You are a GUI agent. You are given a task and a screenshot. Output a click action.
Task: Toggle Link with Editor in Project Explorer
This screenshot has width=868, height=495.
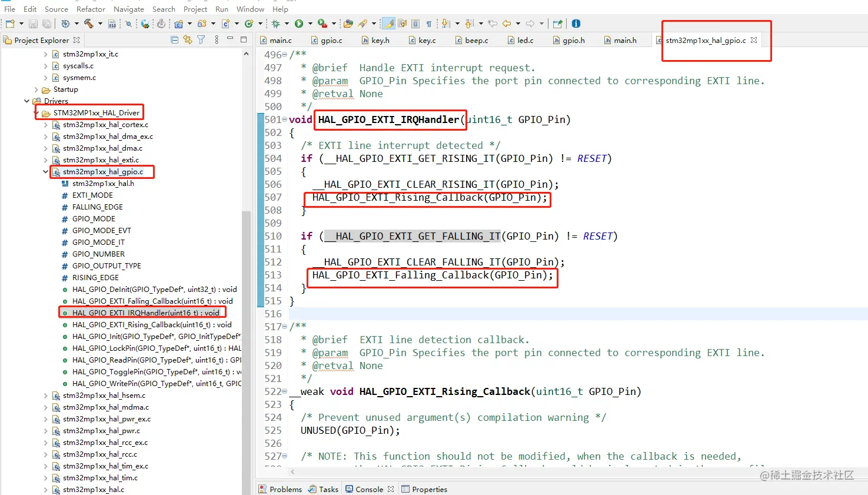coord(188,39)
